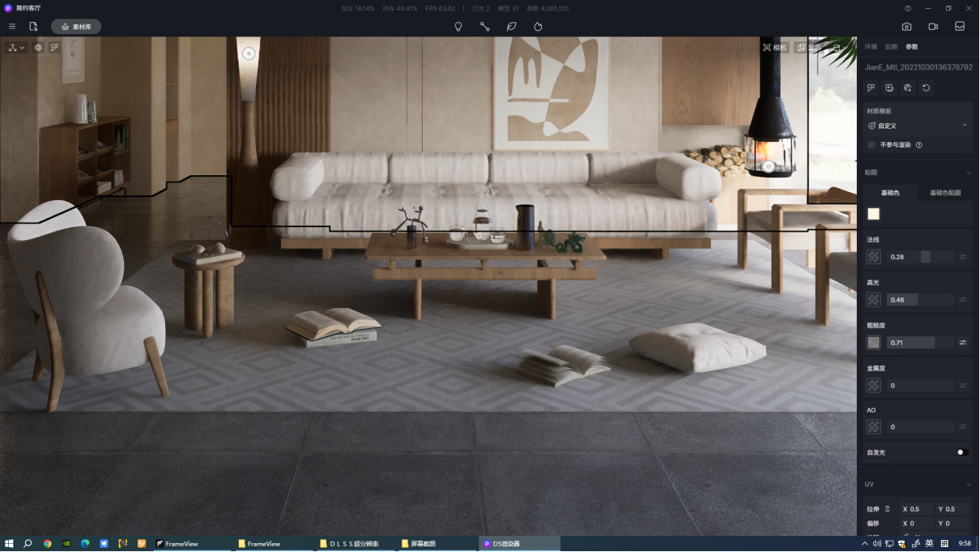Show hidden system tray icons
The image size is (980, 552).
pyautogui.click(x=865, y=544)
